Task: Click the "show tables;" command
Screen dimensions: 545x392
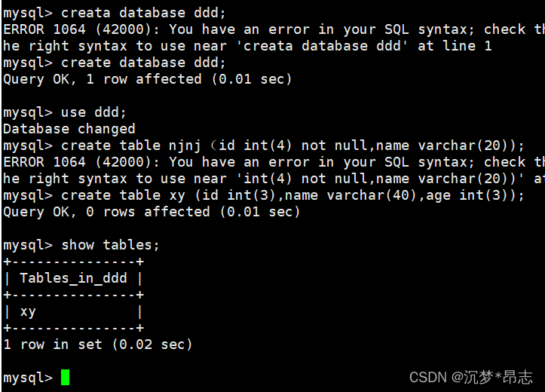Action: pyautogui.click(x=110, y=245)
